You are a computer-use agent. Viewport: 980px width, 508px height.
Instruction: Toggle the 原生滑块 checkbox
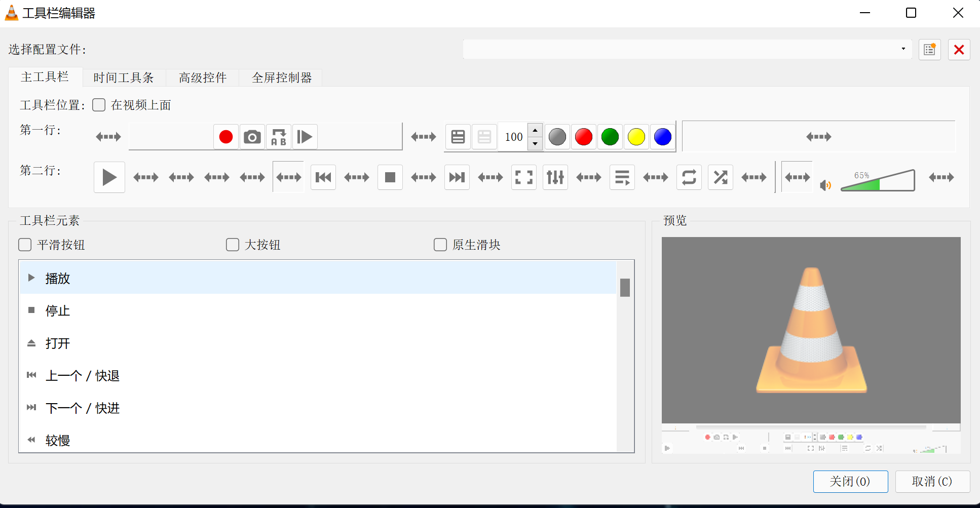[x=440, y=245]
